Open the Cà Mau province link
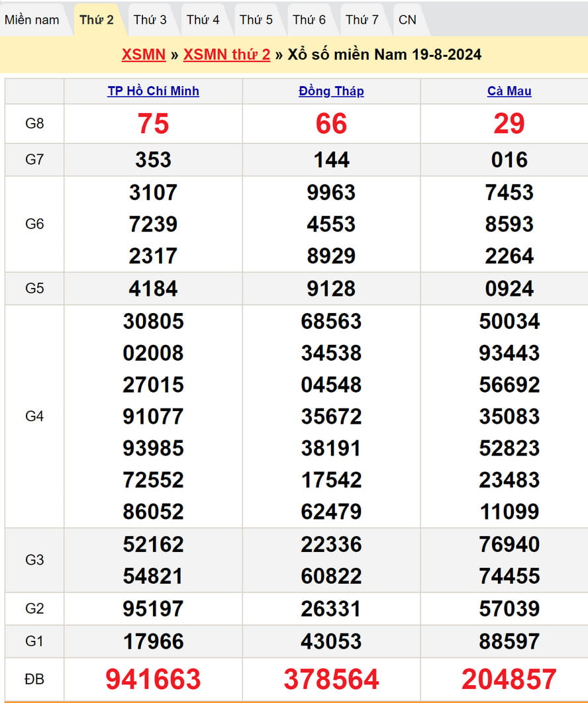Viewport: 588px width, 703px height. pyautogui.click(x=509, y=91)
